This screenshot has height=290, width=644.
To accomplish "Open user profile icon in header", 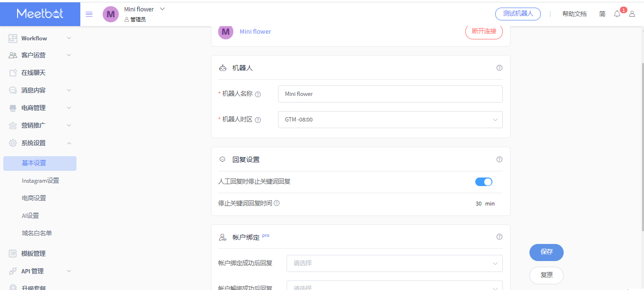I will tap(632, 14).
